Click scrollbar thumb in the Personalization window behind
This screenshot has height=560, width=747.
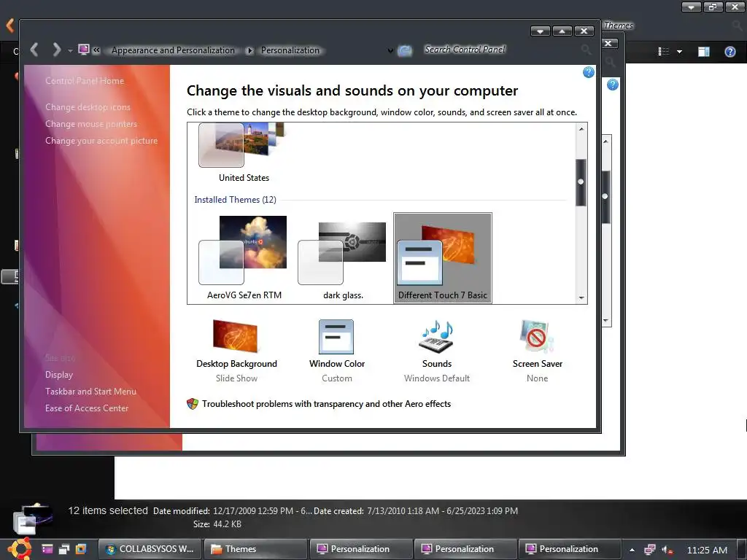(x=605, y=196)
